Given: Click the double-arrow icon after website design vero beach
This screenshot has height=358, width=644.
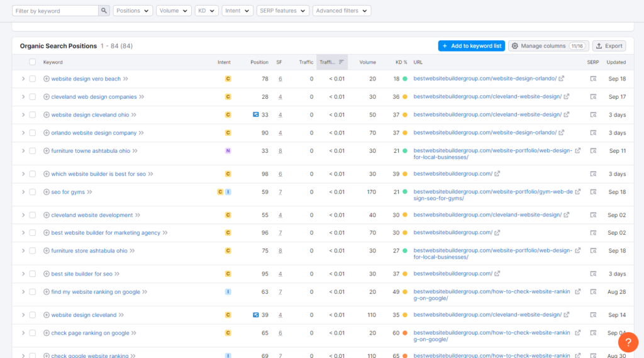Looking at the screenshot, I should click(126, 79).
